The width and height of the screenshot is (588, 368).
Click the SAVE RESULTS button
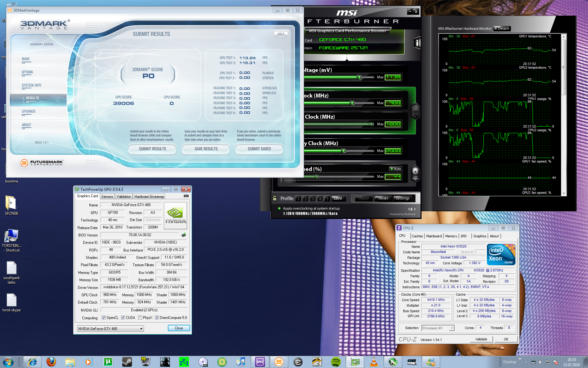click(x=206, y=149)
